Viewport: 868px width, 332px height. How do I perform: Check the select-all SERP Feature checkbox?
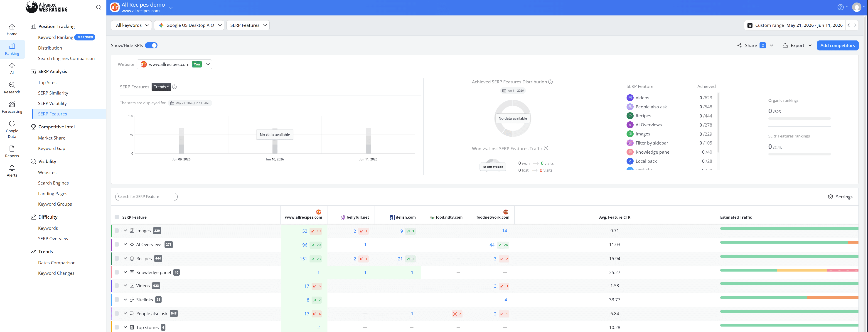(117, 217)
